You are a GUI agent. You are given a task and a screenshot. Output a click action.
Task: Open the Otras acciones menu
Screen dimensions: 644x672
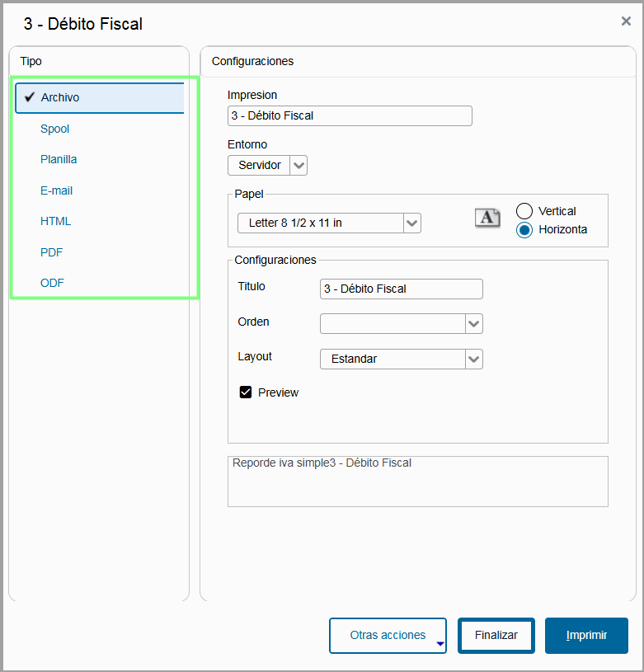388,636
